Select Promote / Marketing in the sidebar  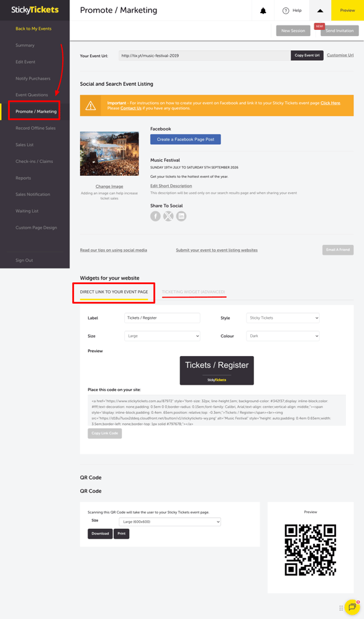coord(36,111)
